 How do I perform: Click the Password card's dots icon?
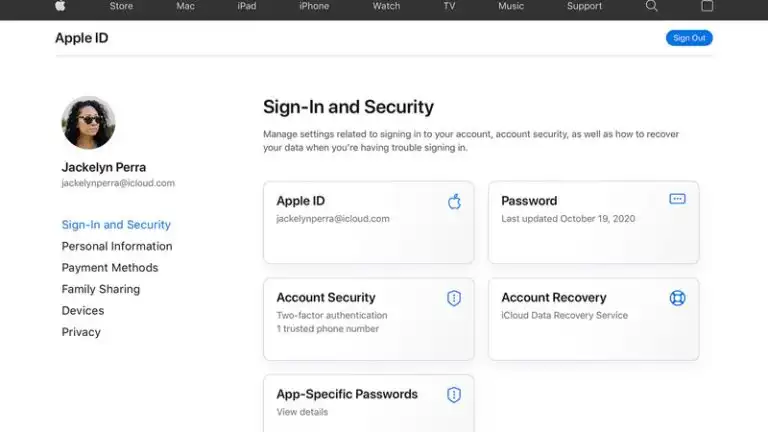[x=677, y=199]
